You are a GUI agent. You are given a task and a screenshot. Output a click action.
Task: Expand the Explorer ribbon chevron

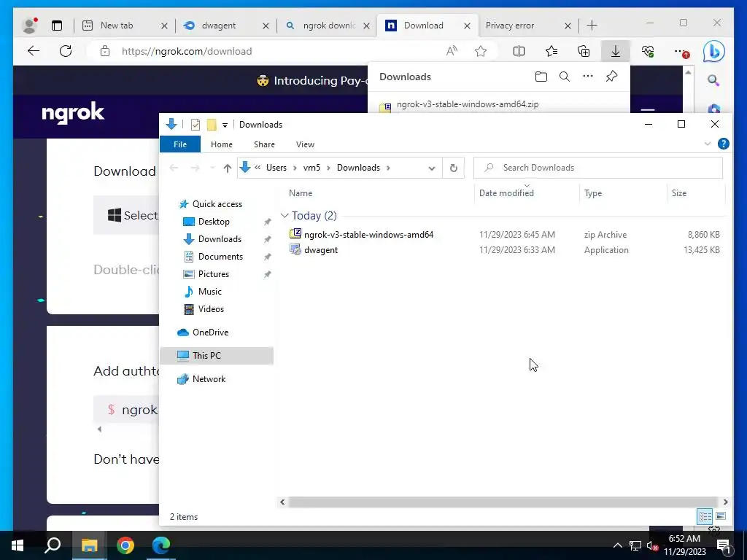(708, 144)
